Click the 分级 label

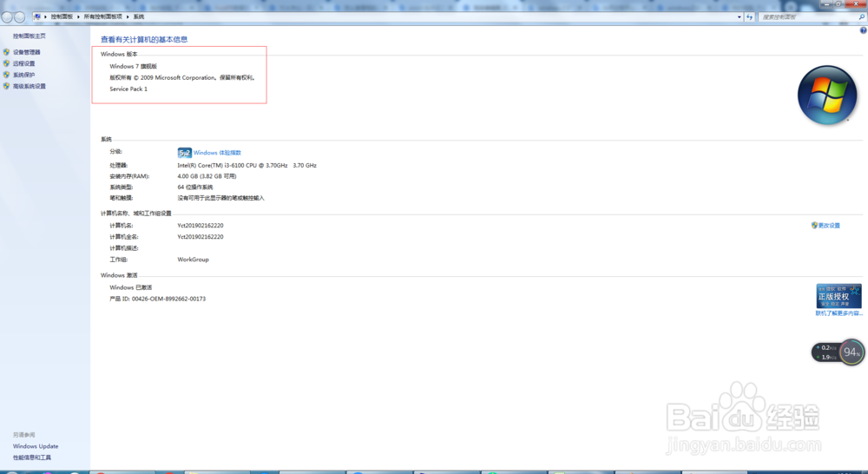115,152
